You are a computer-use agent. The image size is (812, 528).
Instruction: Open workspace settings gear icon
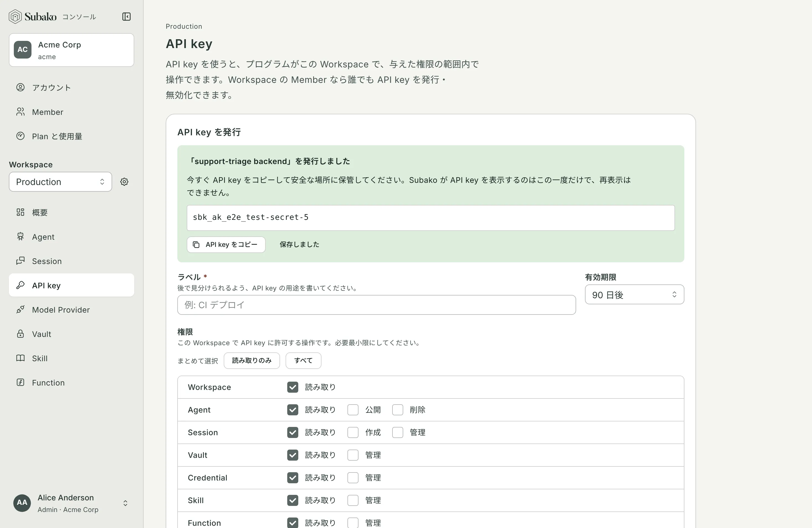(124, 182)
